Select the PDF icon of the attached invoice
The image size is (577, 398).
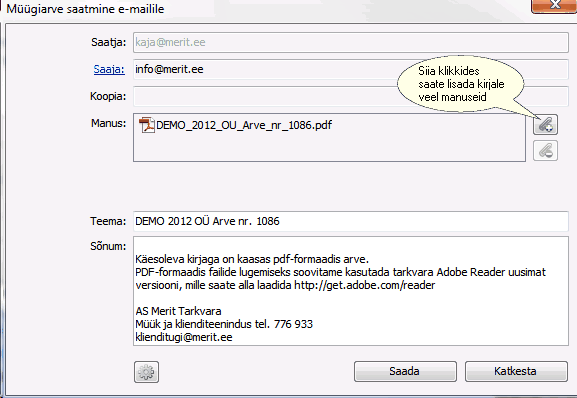click(x=147, y=125)
